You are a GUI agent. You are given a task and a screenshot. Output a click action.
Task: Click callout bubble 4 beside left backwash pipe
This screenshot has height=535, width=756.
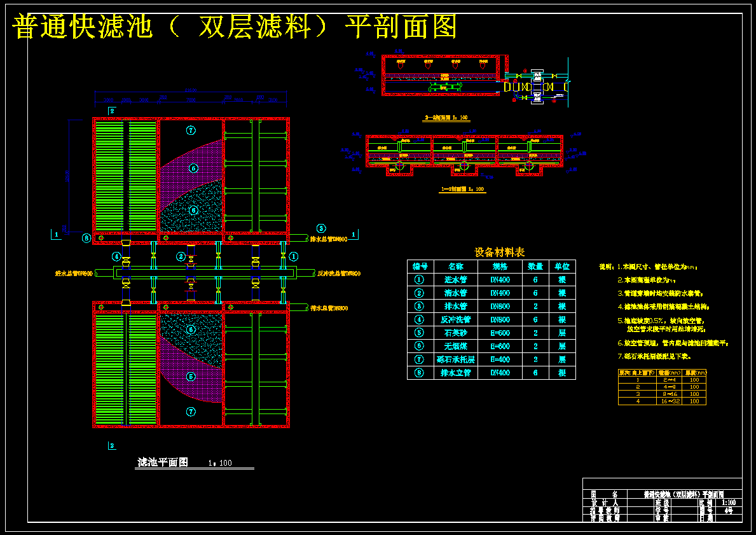point(116,256)
